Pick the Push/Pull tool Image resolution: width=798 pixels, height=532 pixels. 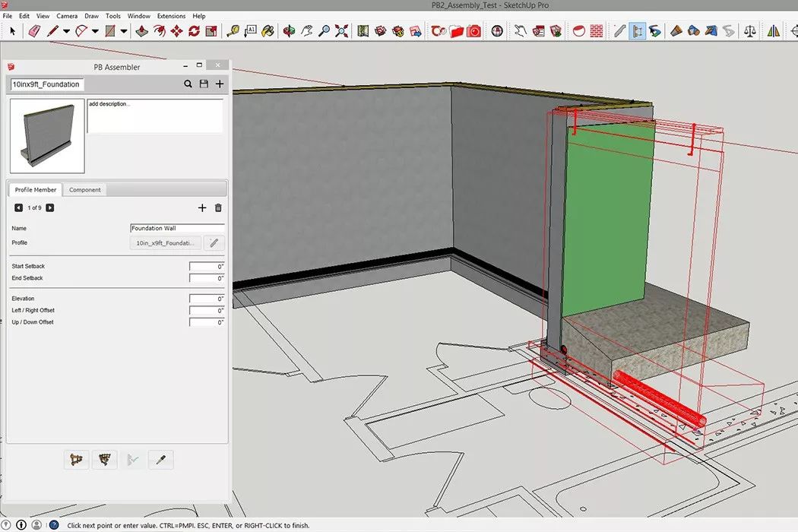tap(141, 31)
